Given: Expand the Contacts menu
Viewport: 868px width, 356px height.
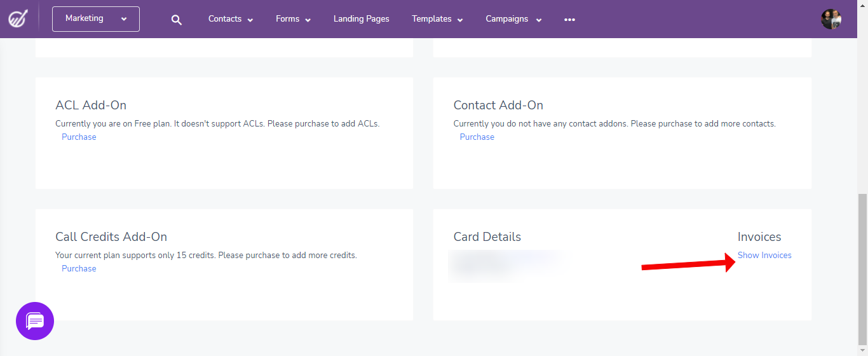Looking at the screenshot, I should pos(231,19).
